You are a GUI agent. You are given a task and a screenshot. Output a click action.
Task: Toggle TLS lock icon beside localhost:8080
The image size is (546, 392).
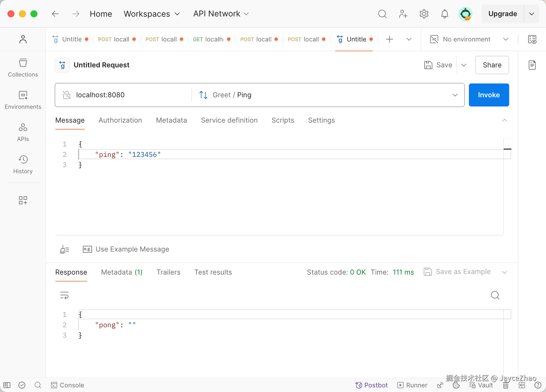click(67, 95)
